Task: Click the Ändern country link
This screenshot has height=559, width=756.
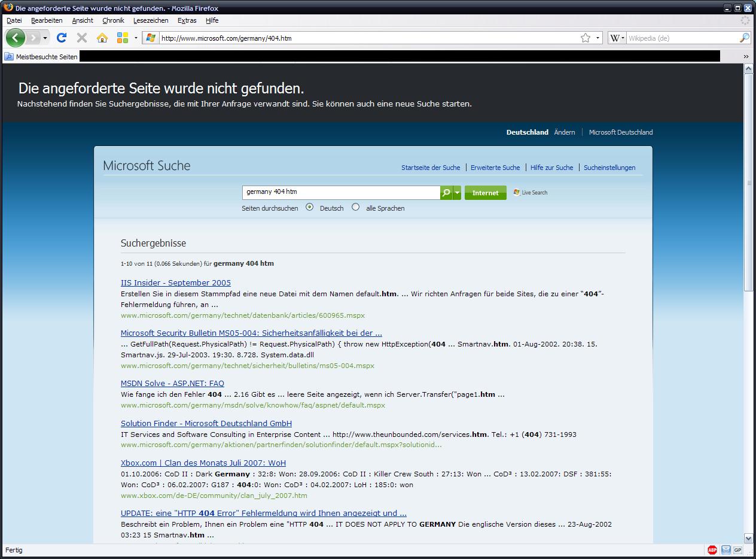Action: pyautogui.click(x=565, y=132)
